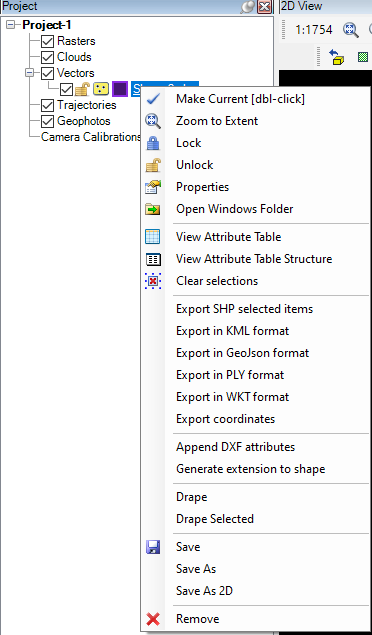The height and width of the screenshot is (635, 372).
Task: Click the Zoom to Extent magnifier icon in menu
Action: click(x=153, y=121)
